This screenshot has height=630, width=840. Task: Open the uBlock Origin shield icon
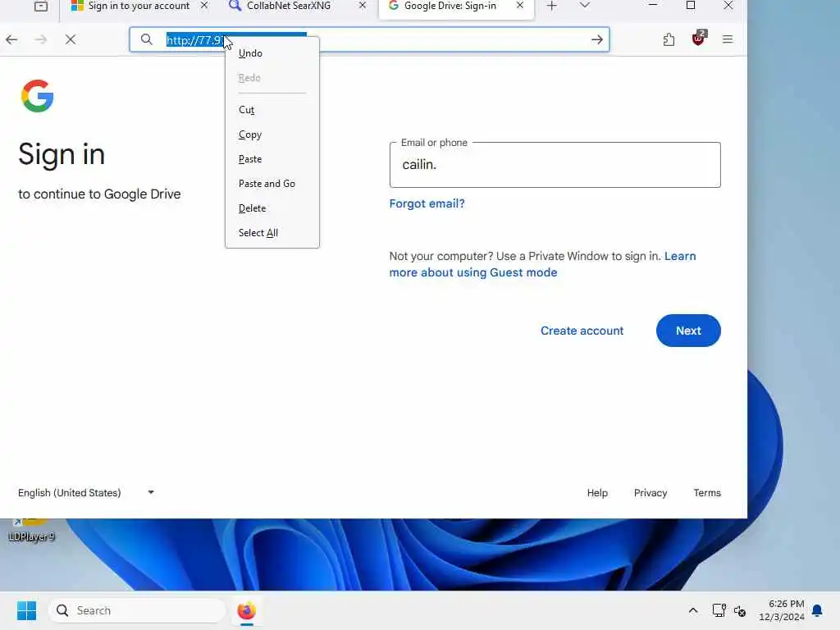[699, 39]
